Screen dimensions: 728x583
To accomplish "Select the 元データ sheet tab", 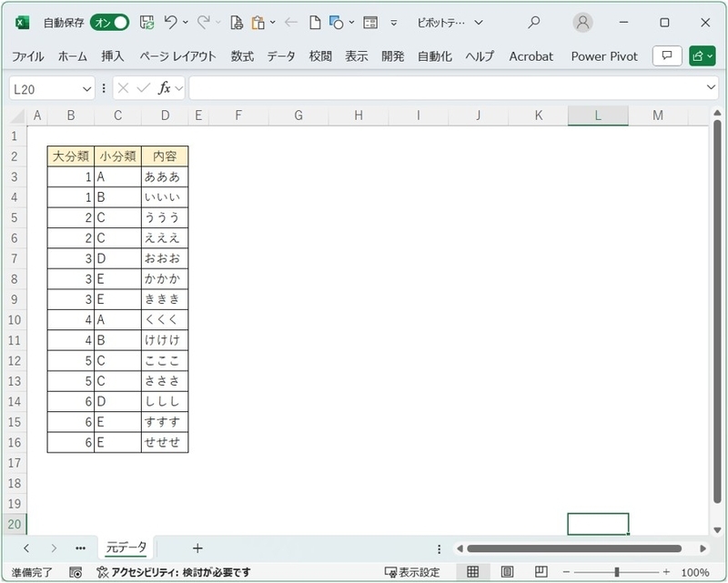I will pos(126,548).
